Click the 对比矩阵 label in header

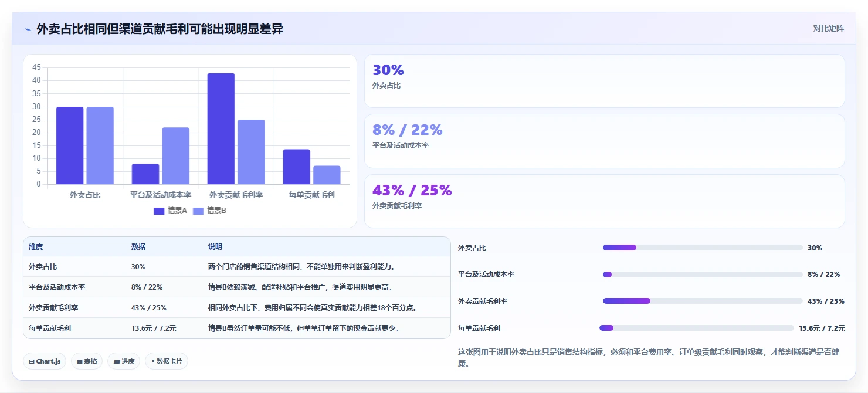coord(829,28)
